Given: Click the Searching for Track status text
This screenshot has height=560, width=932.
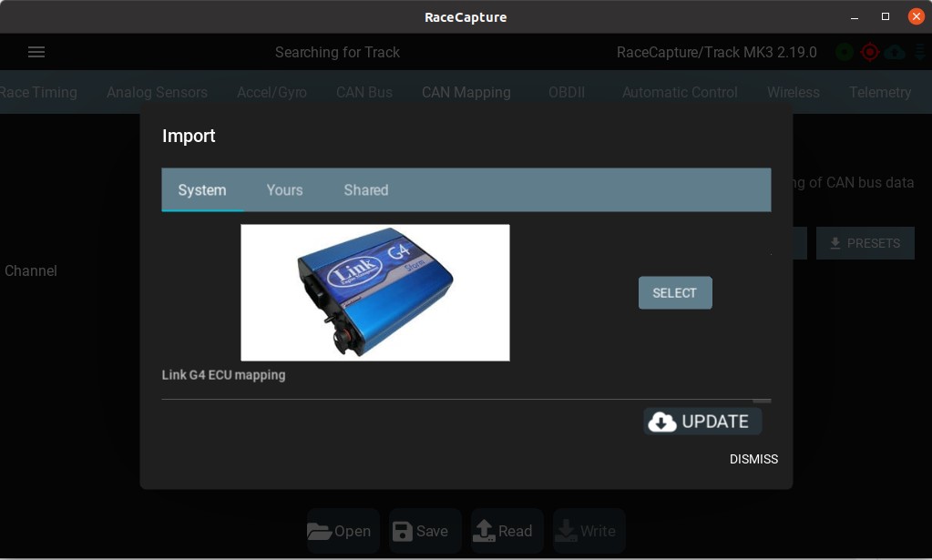Looking at the screenshot, I should click(x=338, y=52).
